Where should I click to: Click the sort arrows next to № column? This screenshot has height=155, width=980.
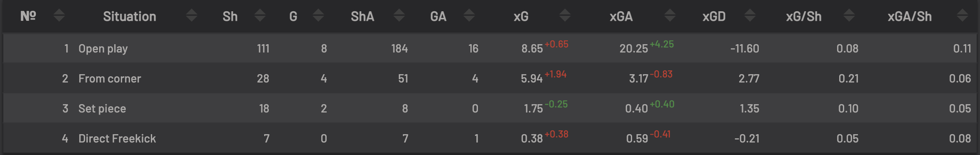click(x=59, y=16)
